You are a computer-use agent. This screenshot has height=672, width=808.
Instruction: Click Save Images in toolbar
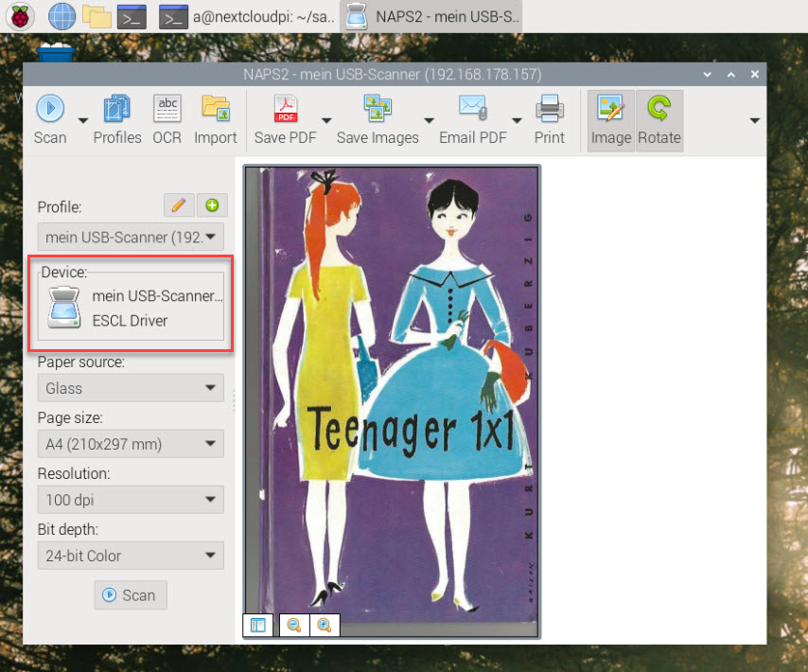click(x=378, y=120)
